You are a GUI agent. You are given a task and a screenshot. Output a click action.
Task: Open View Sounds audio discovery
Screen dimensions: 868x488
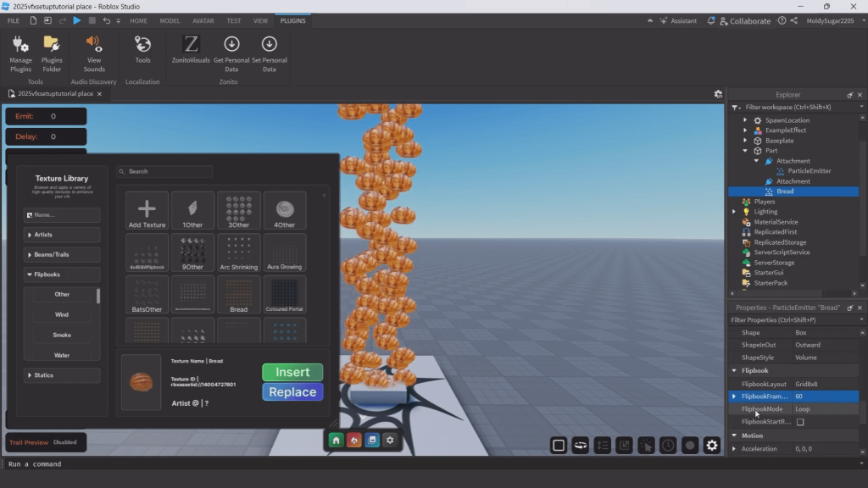tap(93, 53)
